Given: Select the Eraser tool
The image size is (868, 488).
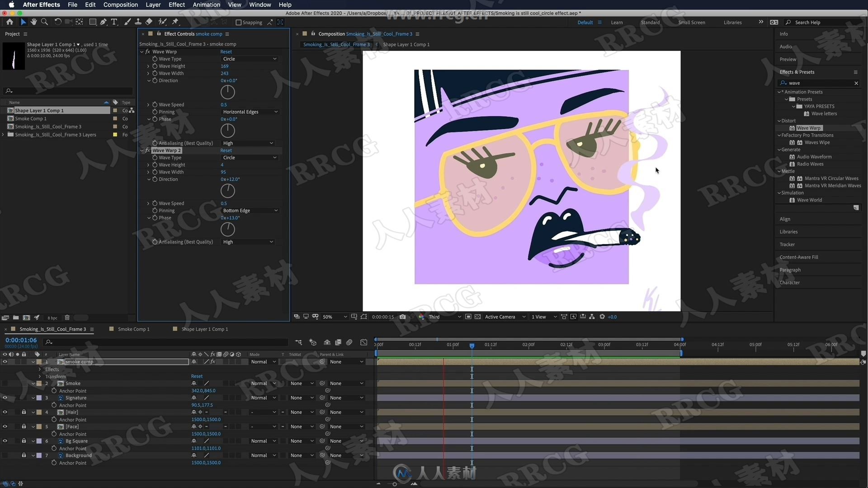Looking at the screenshot, I should tap(149, 22).
